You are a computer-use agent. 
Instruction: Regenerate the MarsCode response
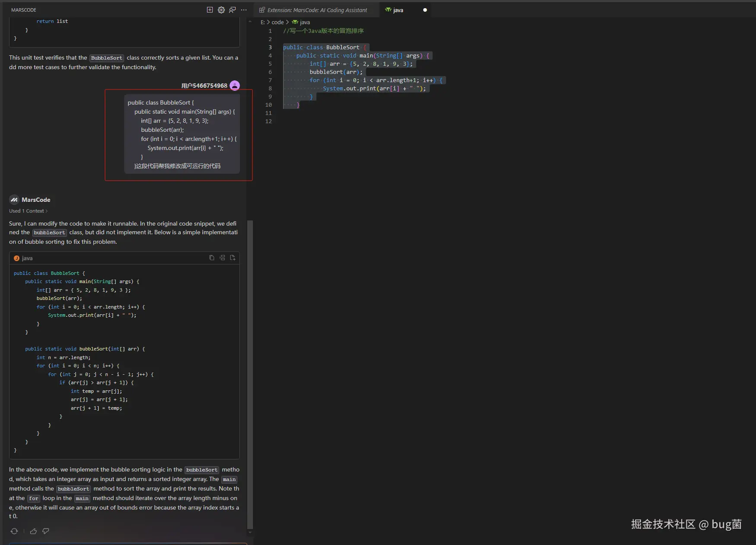[x=14, y=531]
